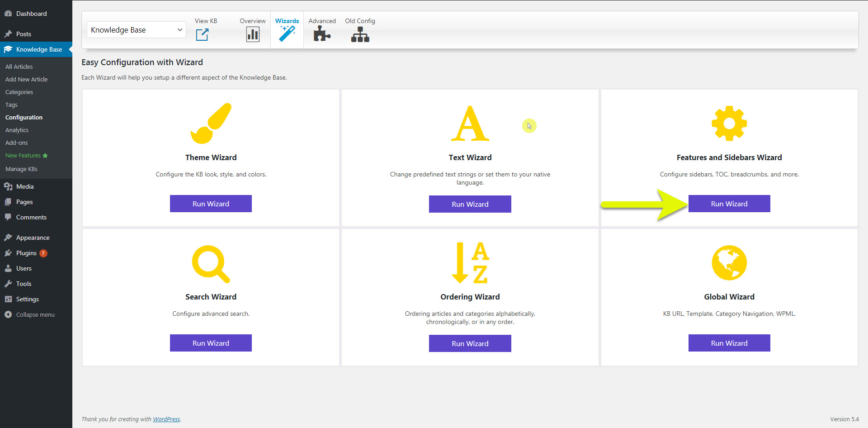Open the Plugins menu with updates badge
The image size is (868, 428).
(26, 253)
